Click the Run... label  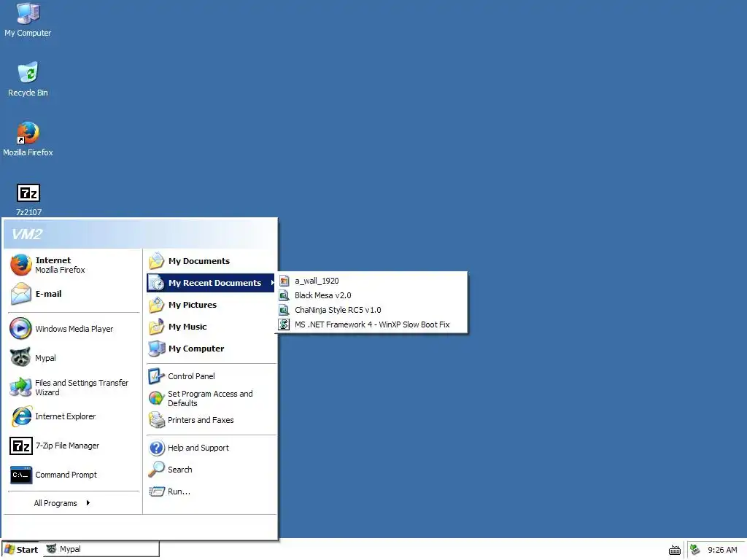click(x=179, y=491)
